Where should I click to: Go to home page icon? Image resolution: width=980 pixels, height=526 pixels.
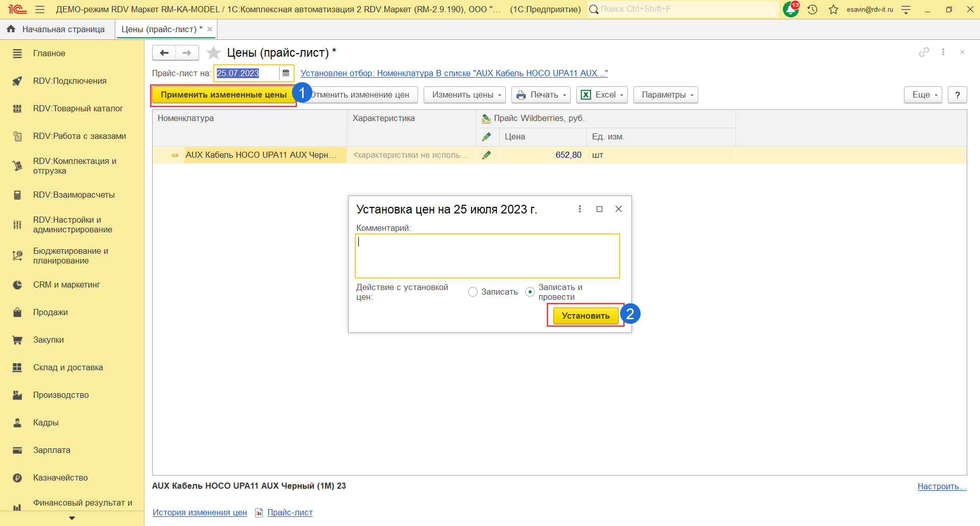coord(11,29)
